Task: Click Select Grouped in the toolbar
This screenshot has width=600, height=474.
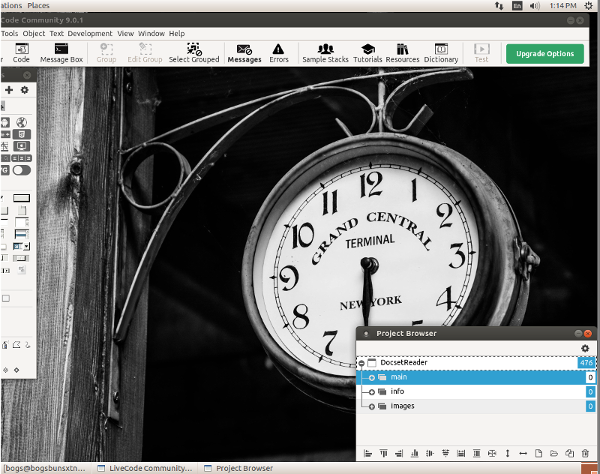Action: click(x=194, y=53)
